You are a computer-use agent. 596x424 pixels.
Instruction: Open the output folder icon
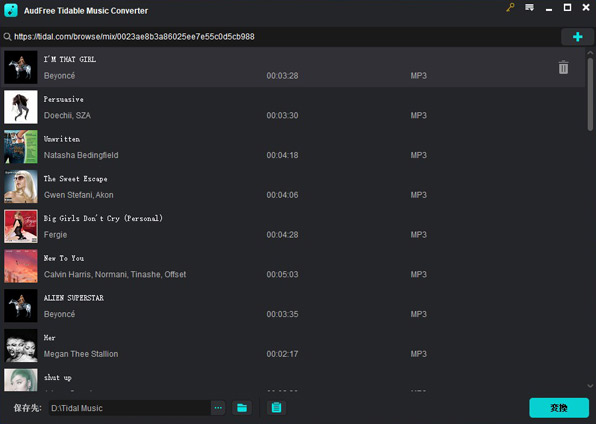[x=242, y=408]
